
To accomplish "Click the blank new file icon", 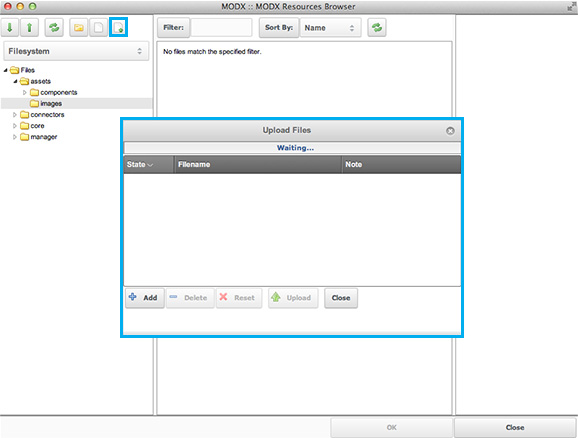I will 98,28.
